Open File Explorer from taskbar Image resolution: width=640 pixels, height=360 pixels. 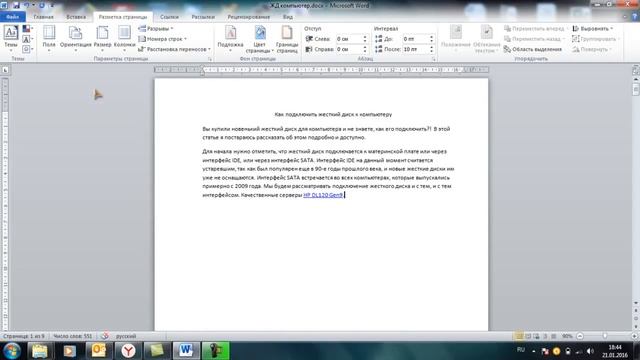[40, 351]
